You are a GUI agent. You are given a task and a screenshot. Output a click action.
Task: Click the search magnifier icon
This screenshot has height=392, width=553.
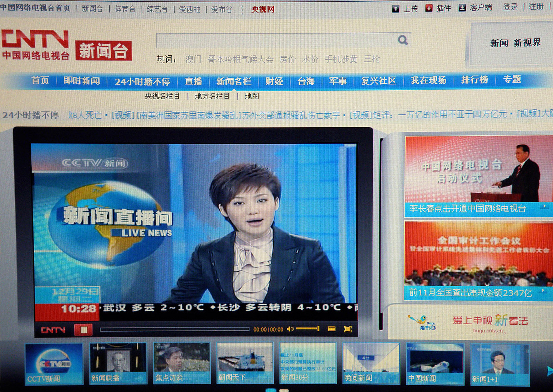click(403, 40)
